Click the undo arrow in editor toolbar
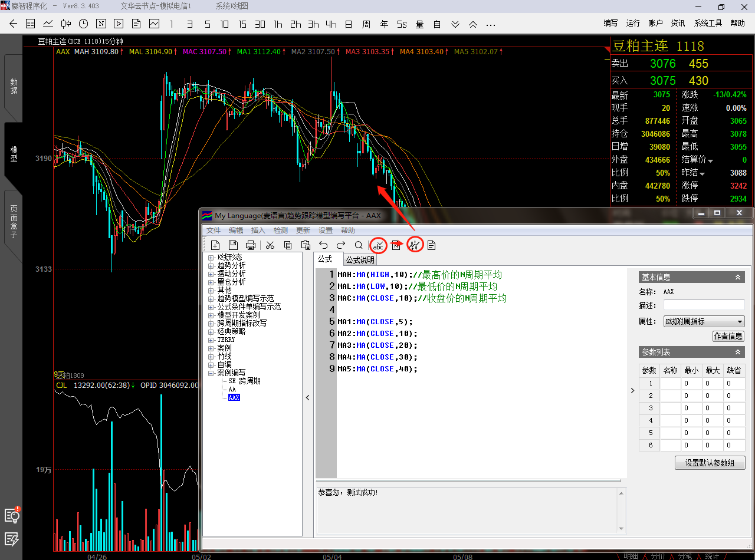This screenshot has width=755, height=560. (323, 245)
